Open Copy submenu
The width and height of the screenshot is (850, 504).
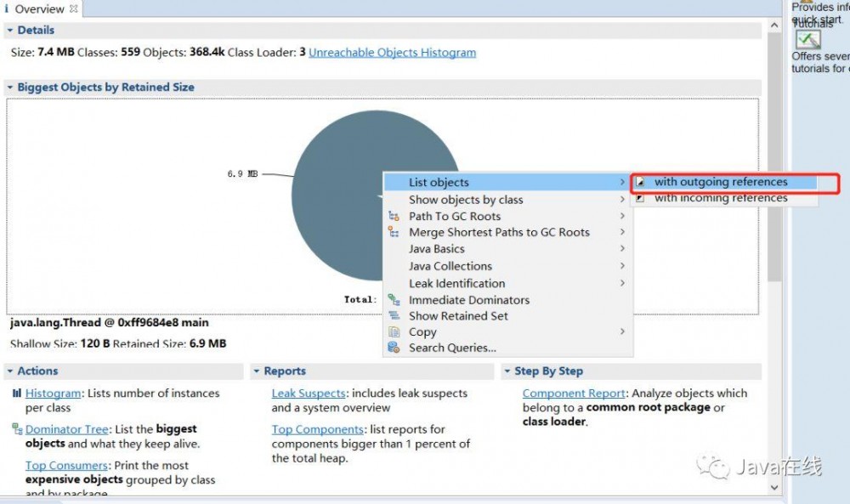click(507, 331)
